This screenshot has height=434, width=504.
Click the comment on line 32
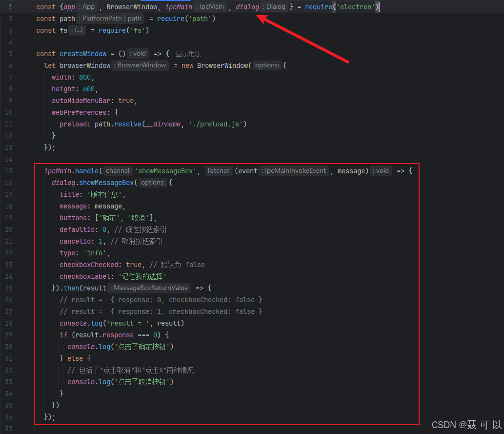coord(131,370)
